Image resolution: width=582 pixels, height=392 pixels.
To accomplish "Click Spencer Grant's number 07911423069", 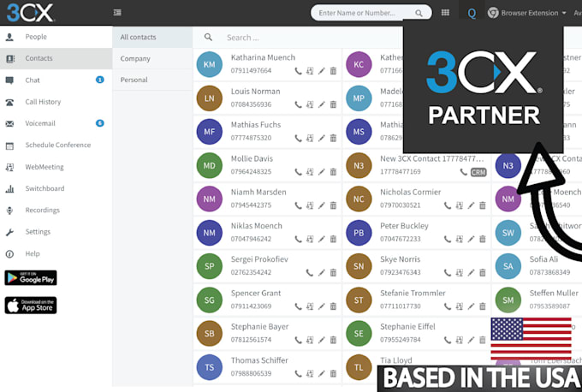I will pyautogui.click(x=251, y=306).
